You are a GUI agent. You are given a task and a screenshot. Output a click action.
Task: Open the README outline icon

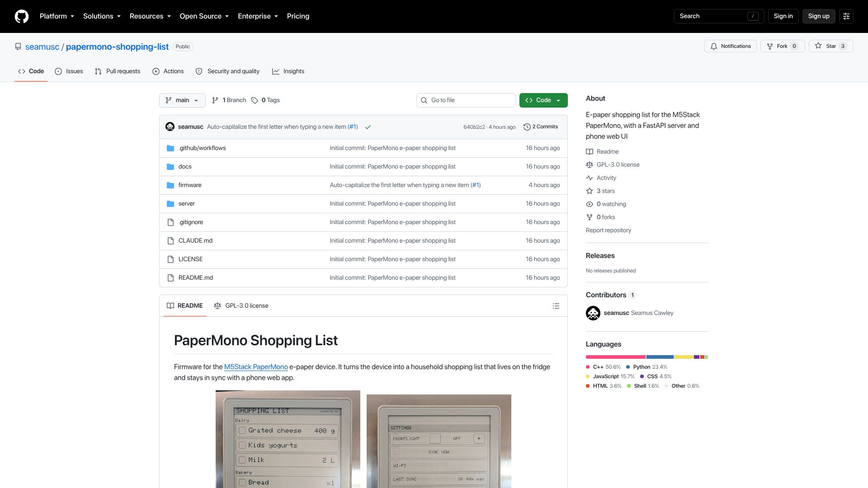click(x=556, y=306)
